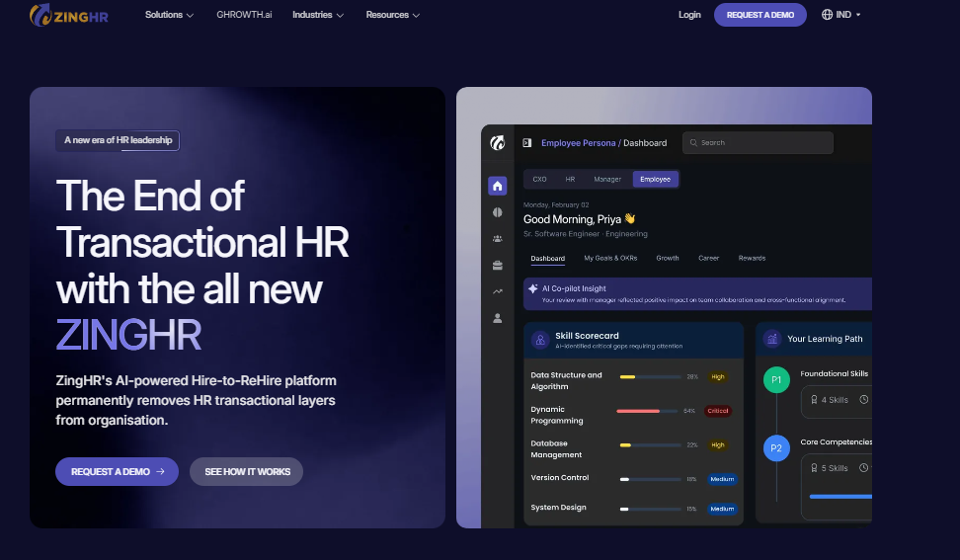Click the AI Co-pilot Insight banner
Viewport: 960px width, 560px height.
[697, 293]
